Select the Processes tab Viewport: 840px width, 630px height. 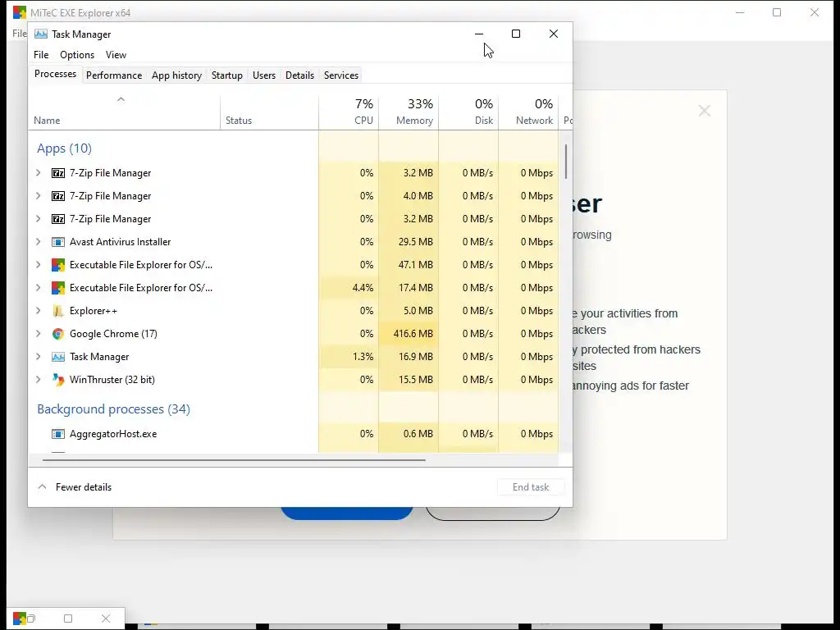pos(55,74)
